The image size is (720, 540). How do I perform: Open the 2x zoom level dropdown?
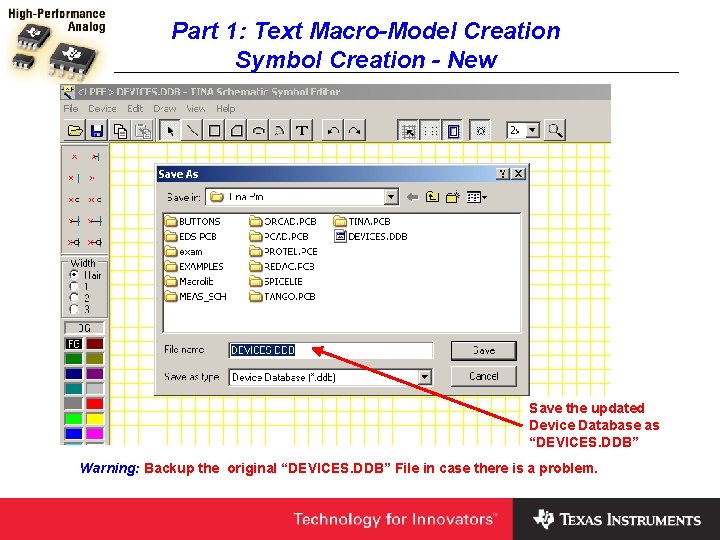tap(532, 131)
